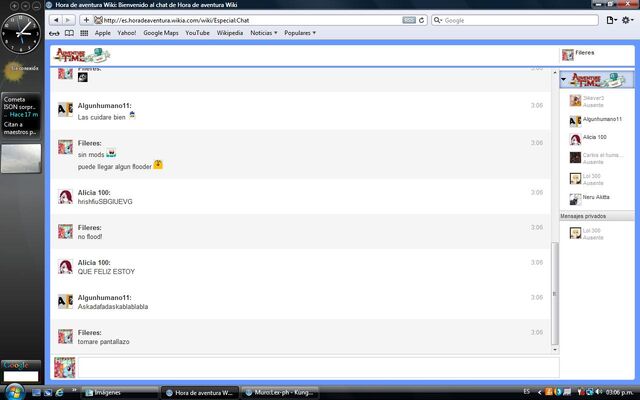Click the ES language indicator in taskbar
This screenshot has width=640, height=400.
[527, 392]
